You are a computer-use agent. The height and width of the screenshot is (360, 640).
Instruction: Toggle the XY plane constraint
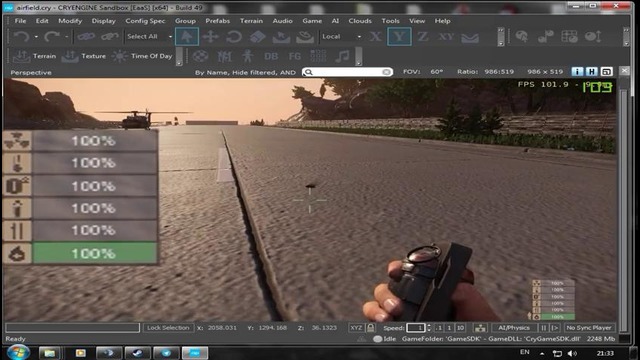(446, 37)
